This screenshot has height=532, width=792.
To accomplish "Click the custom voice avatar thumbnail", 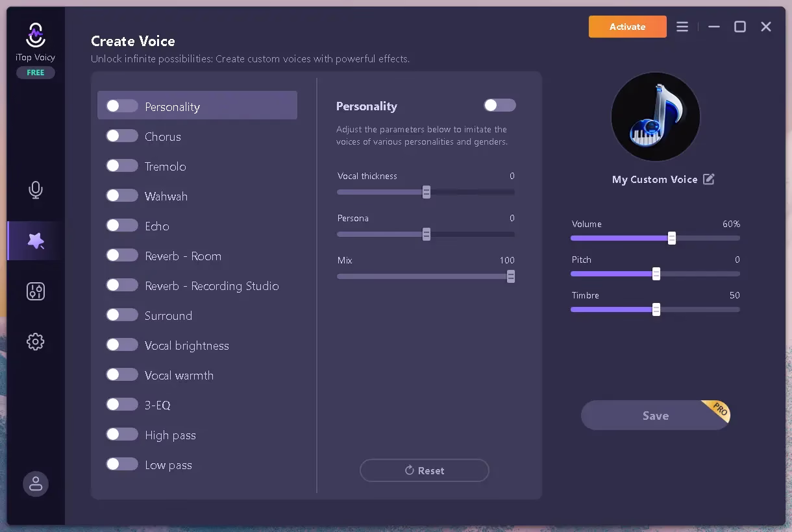I will point(655,117).
